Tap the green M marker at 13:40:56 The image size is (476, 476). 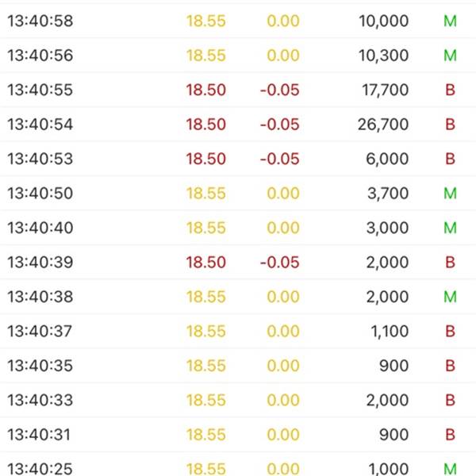tap(450, 56)
